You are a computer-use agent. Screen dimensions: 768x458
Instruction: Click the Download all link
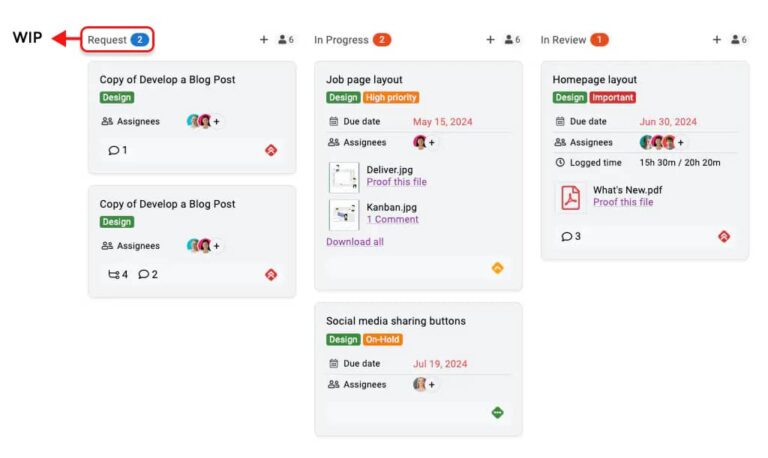pos(355,242)
